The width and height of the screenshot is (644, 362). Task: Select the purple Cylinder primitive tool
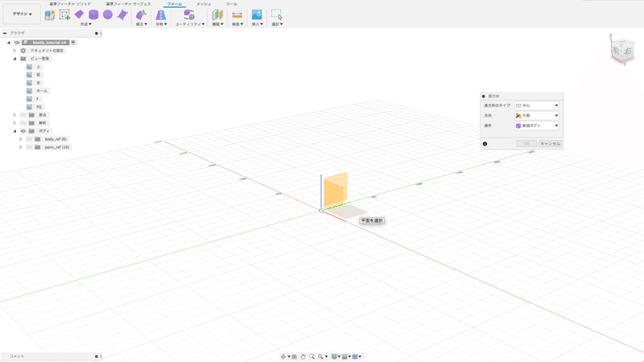coord(93,14)
